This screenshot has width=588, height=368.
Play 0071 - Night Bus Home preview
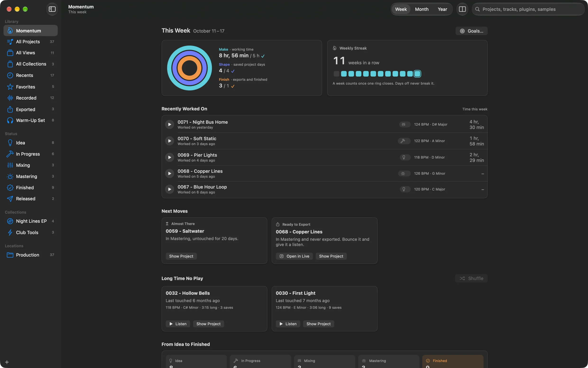point(170,124)
